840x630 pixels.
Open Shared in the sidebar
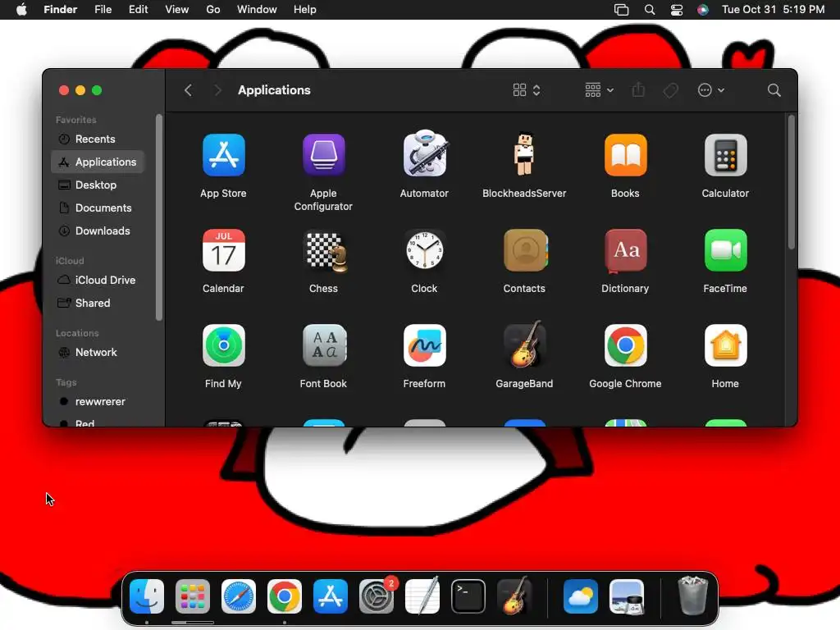(x=98, y=304)
